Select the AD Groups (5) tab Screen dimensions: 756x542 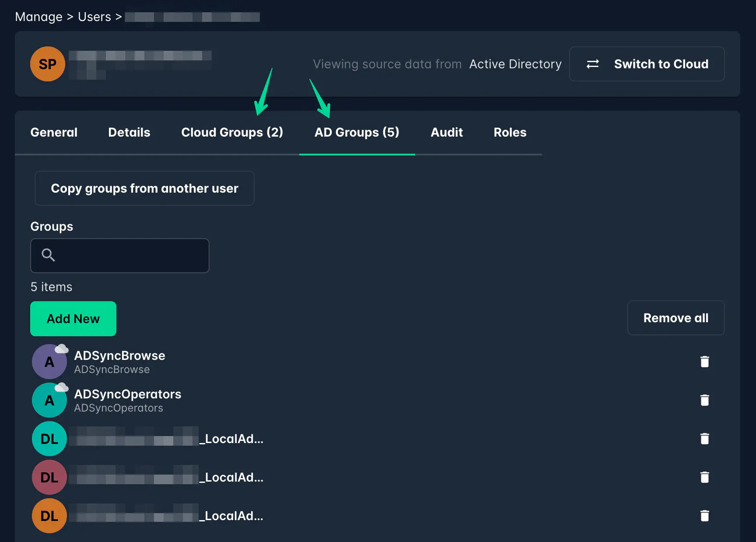click(357, 132)
